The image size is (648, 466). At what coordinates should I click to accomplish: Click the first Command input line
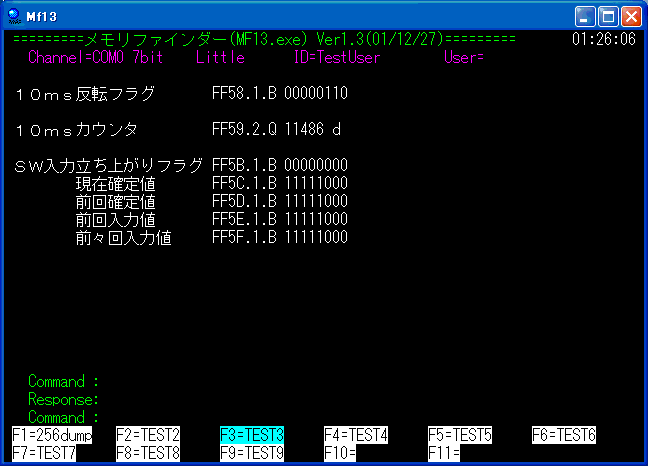[x=64, y=381]
